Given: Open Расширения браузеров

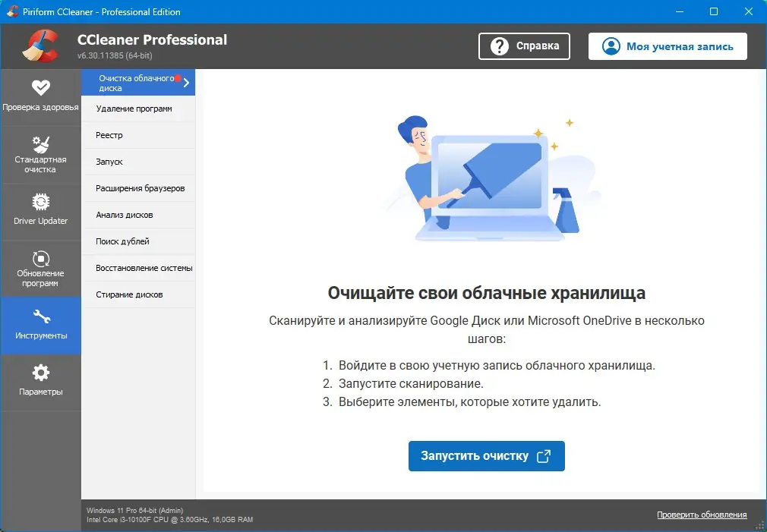Looking at the screenshot, I should tap(143, 188).
